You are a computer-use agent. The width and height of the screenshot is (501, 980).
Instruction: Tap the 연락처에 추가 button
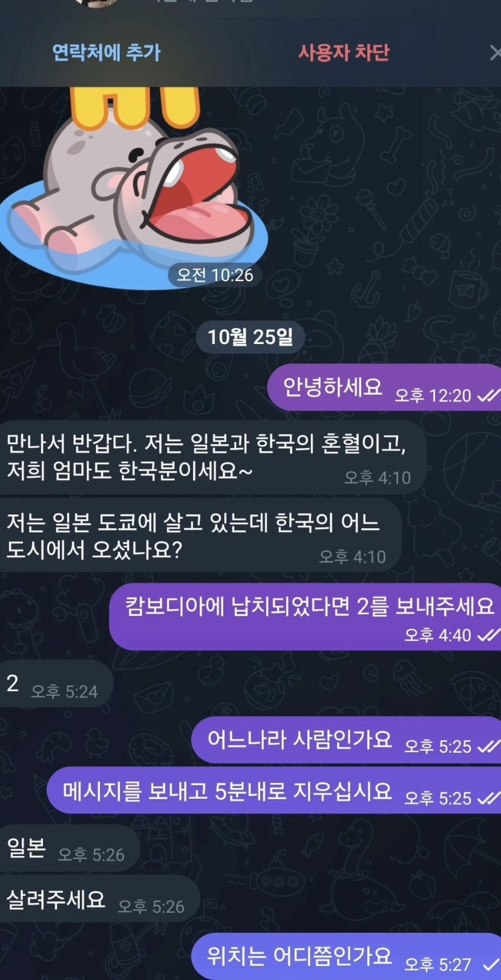[106, 53]
